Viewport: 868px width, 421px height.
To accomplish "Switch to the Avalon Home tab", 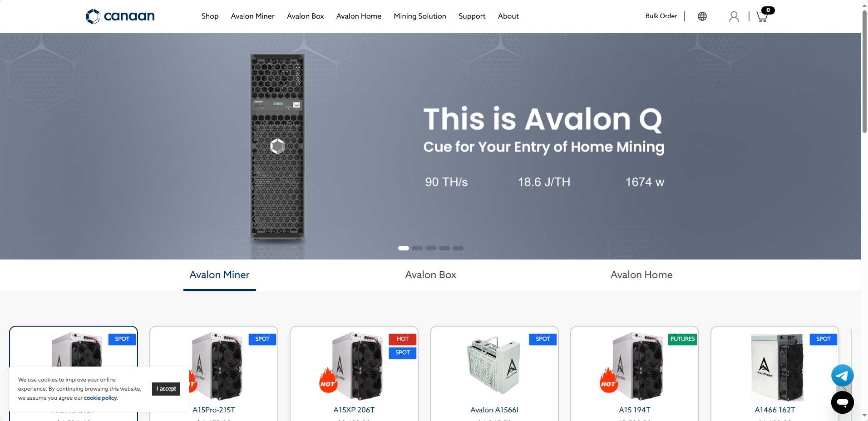I will coord(641,275).
